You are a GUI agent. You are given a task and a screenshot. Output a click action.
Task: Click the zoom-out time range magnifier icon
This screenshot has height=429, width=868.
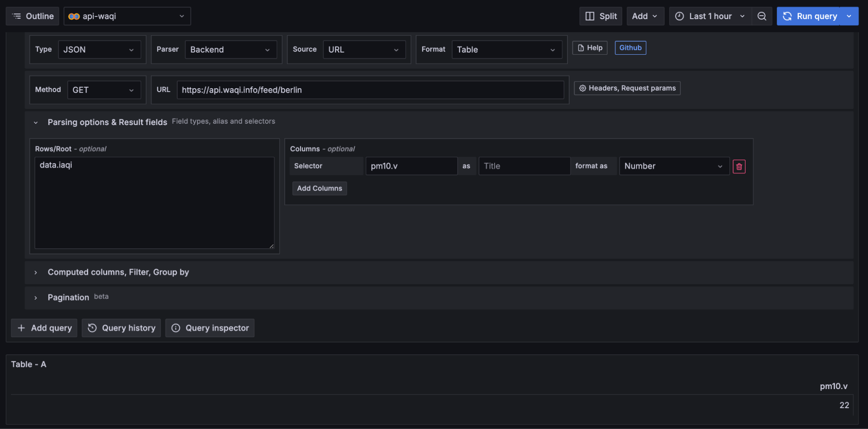coord(762,16)
